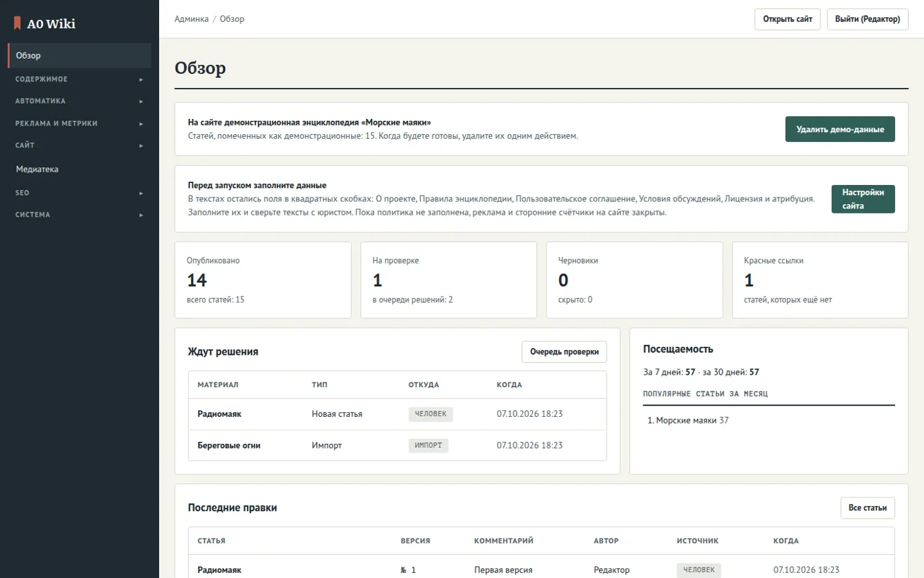Click the Обзор breadcrumb text
The height and width of the screenshot is (578, 924).
click(232, 19)
